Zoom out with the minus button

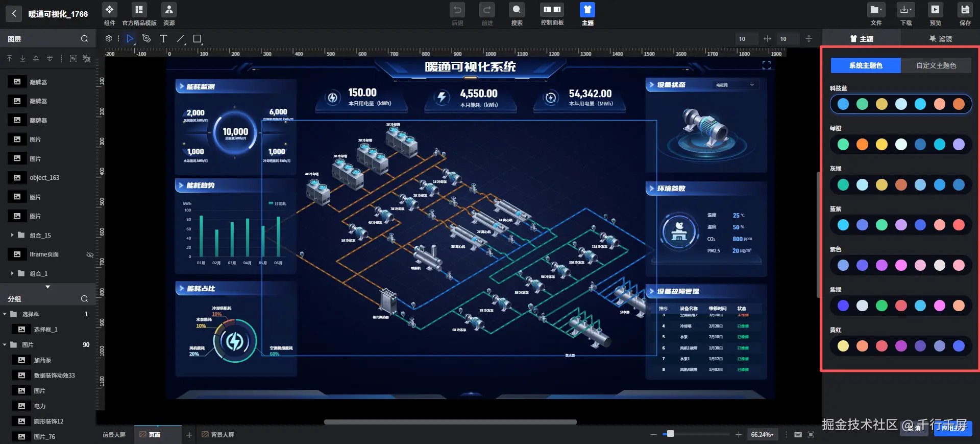(653, 435)
